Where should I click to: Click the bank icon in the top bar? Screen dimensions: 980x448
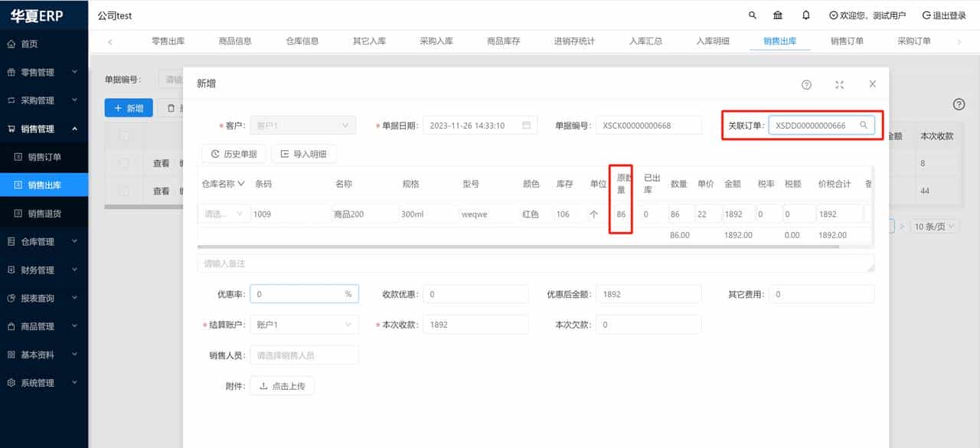click(x=778, y=15)
